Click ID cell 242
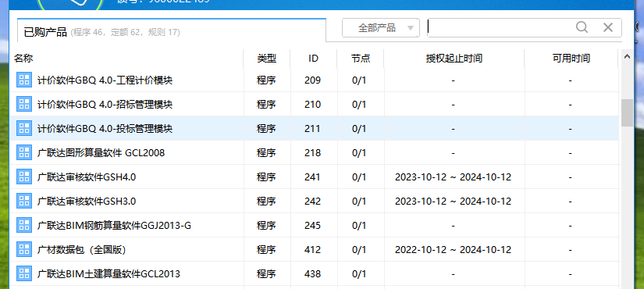The width and height of the screenshot is (644, 289). [x=312, y=202]
